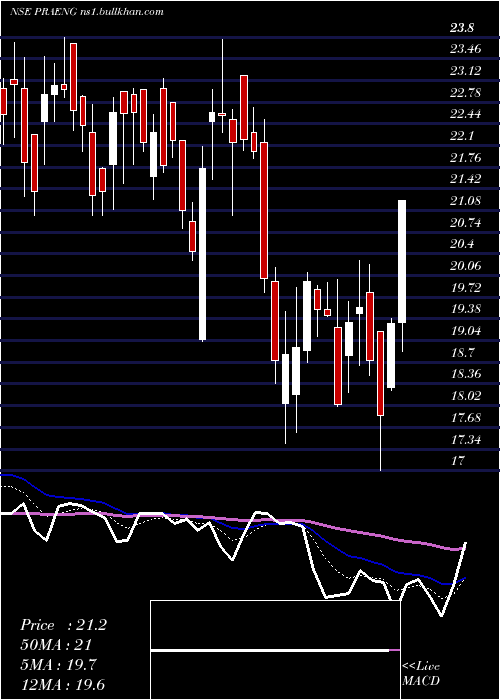
Task: Select the long white candle closing near 21.76
Action: click(202, 254)
